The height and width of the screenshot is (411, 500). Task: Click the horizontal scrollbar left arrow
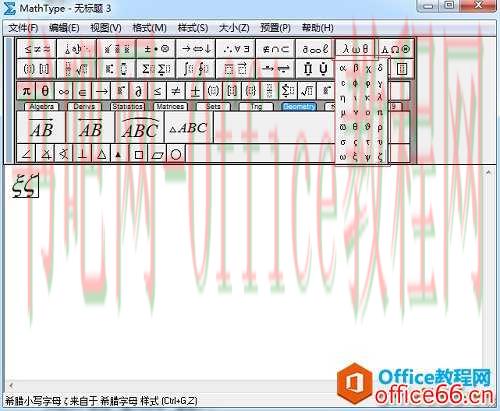click(x=11, y=386)
